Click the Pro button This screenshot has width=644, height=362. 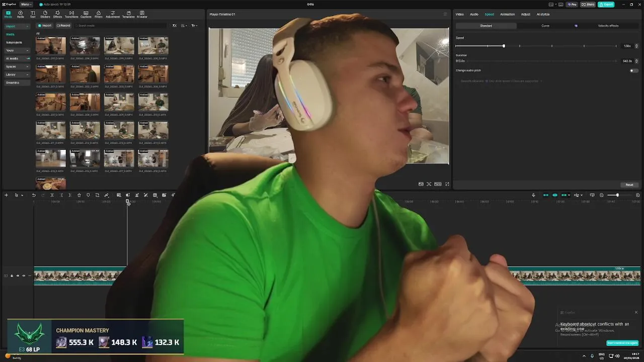click(x=572, y=5)
